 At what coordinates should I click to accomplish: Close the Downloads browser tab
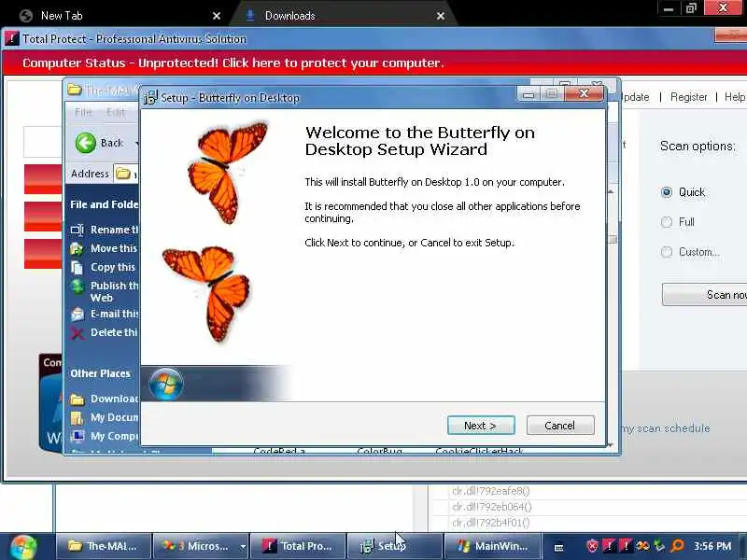pyautogui.click(x=441, y=16)
